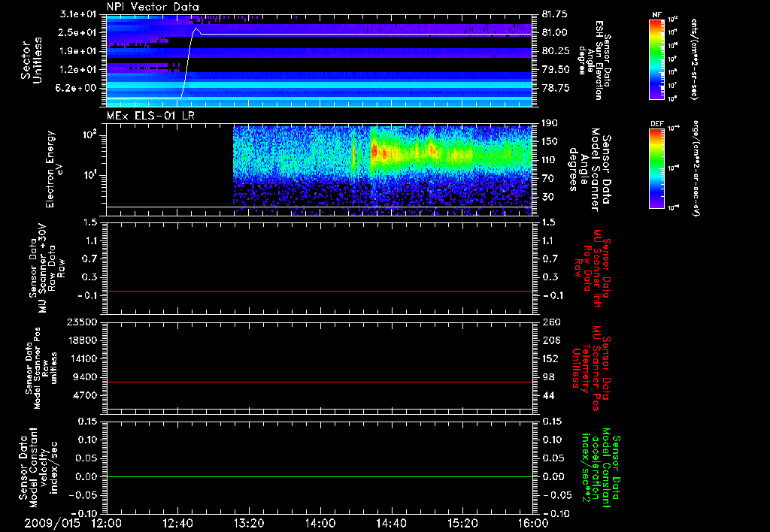Click the green zero-velocity line in bottom panel
The width and height of the screenshot is (770, 532).
pos(320,476)
